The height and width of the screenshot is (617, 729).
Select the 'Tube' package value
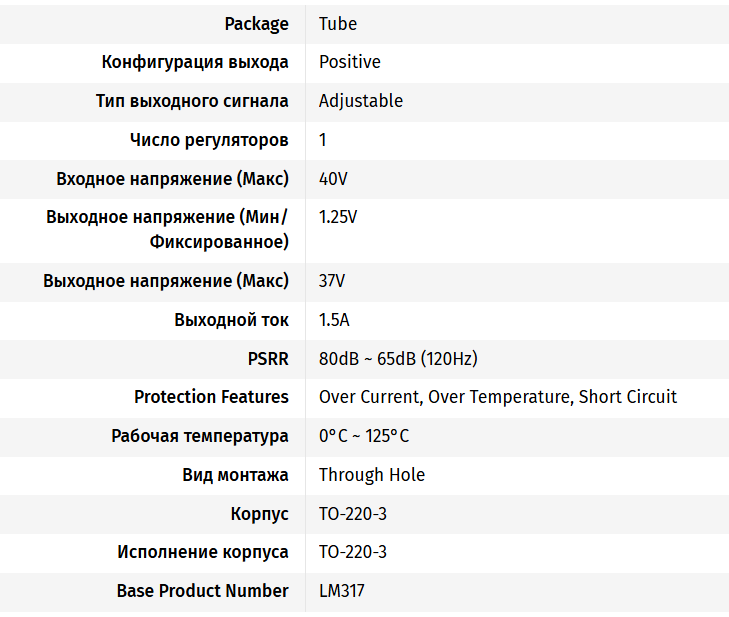click(x=338, y=23)
